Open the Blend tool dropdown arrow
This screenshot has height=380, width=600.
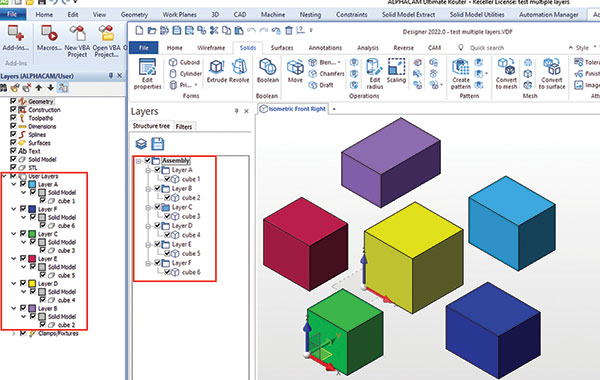pos(339,62)
